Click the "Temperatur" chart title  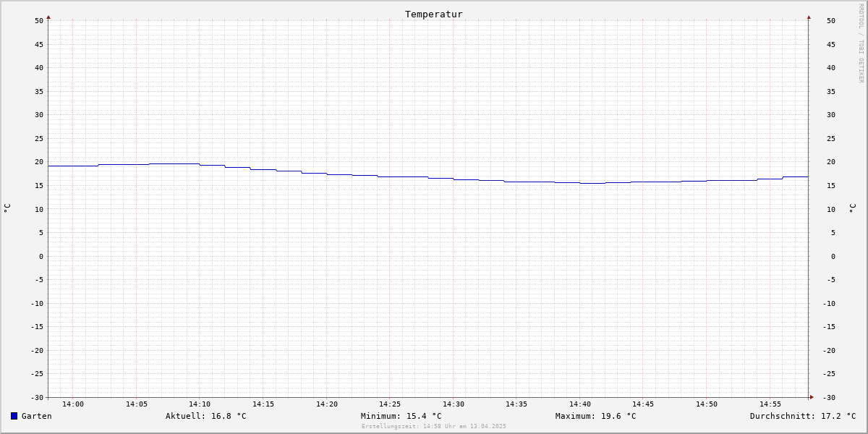click(x=434, y=14)
